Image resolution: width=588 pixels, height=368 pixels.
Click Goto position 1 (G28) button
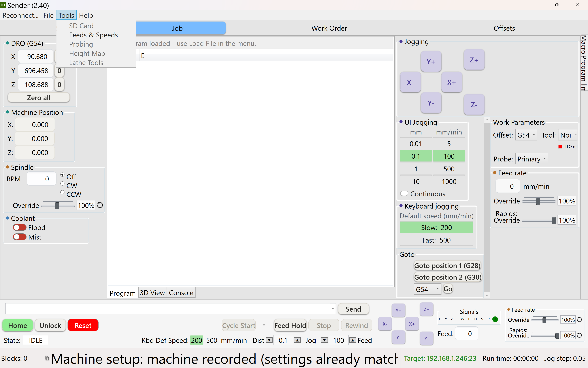(447, 265)
